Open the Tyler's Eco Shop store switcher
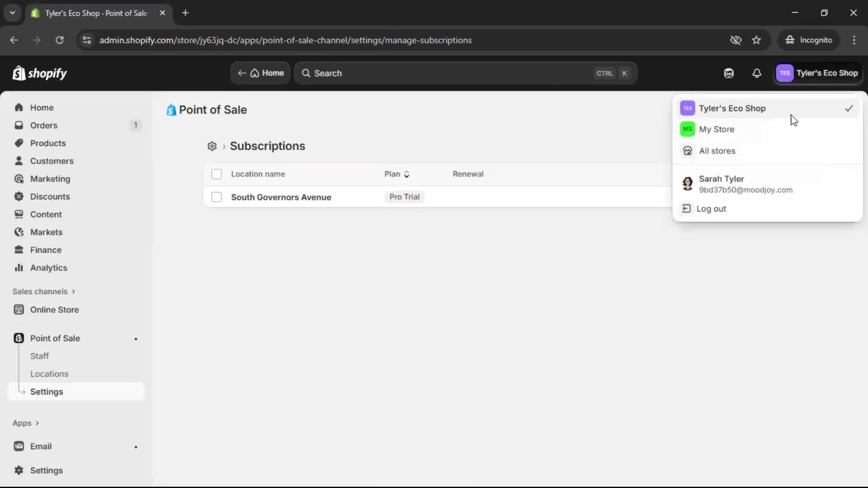This screenshot has width=868, height=488. pyautogui.click(x=819, y=73)
